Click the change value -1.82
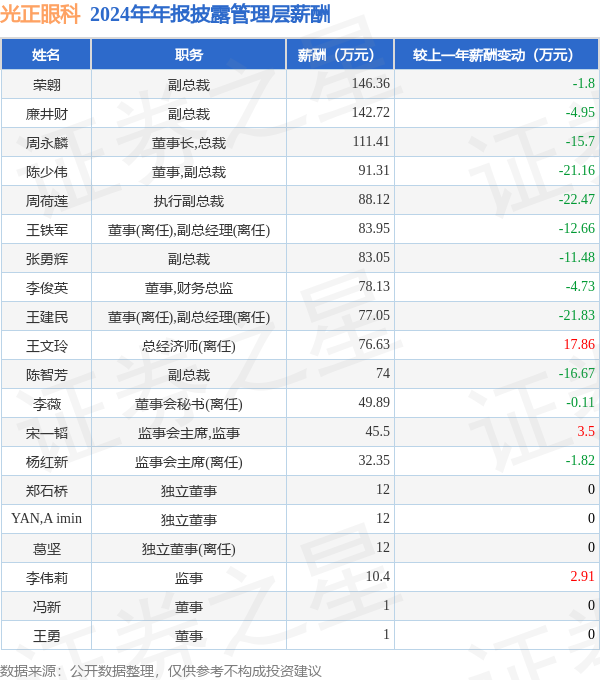The height and width of the screenshot is (680, 600). click(x=580, y=461)
